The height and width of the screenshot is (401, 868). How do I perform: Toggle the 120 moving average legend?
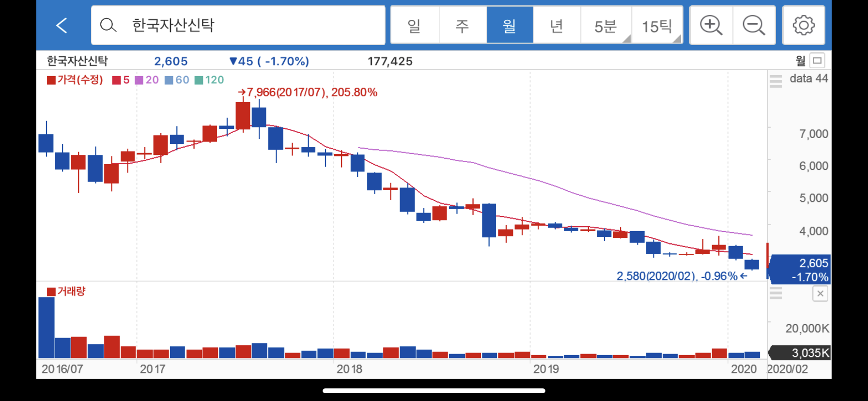click(209, 80)
